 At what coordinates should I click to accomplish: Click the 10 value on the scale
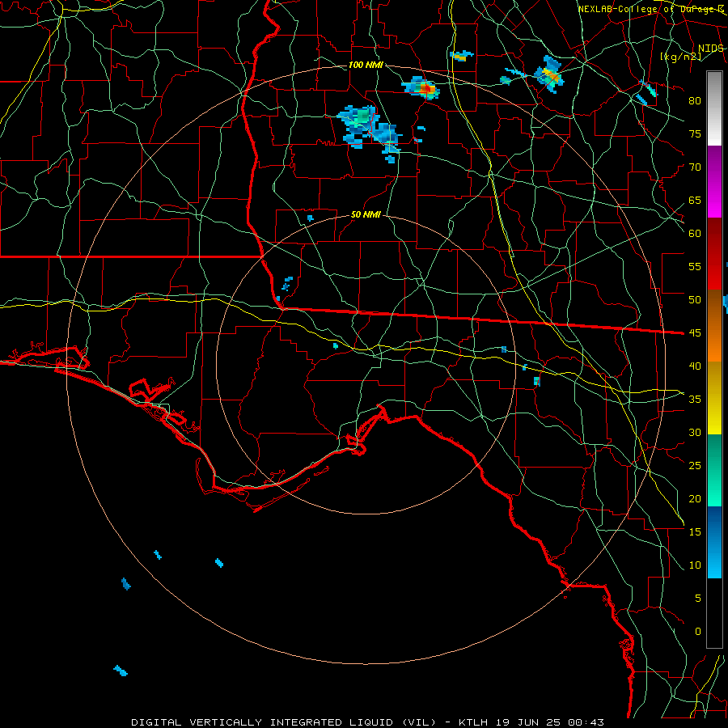(x=695, y=565)
